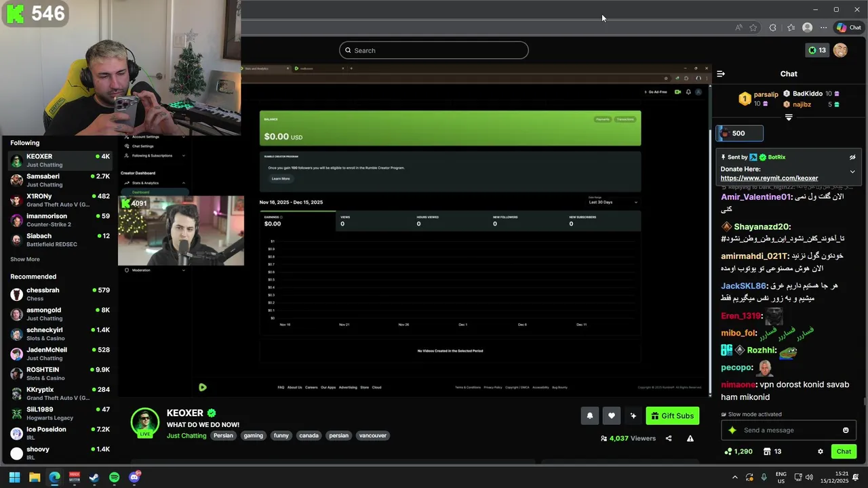
Task: Click Edge Read Aloud icon
Action: pos(738,28)
